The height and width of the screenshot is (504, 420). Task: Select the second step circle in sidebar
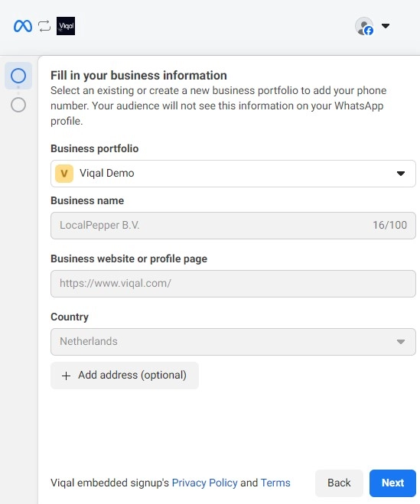[18, 105]
